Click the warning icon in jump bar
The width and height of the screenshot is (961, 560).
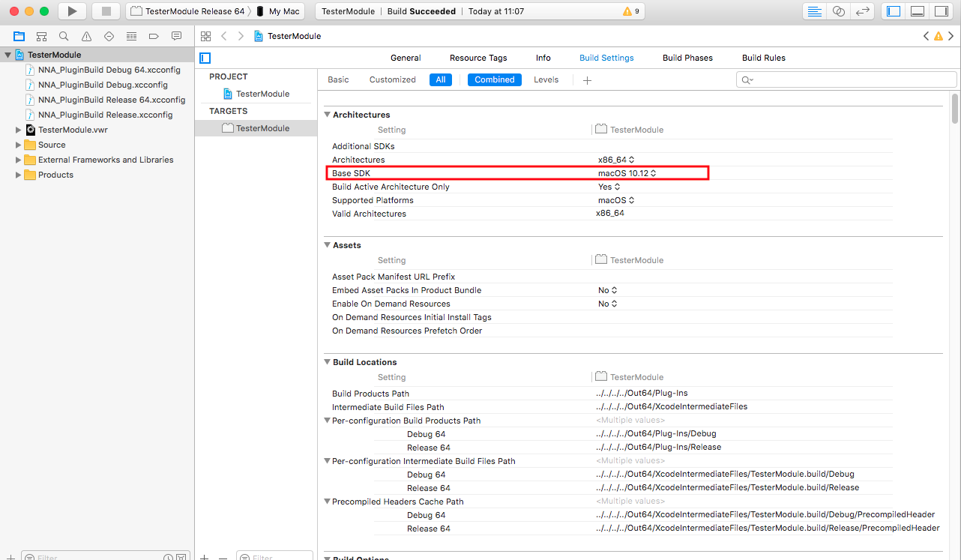939,36
